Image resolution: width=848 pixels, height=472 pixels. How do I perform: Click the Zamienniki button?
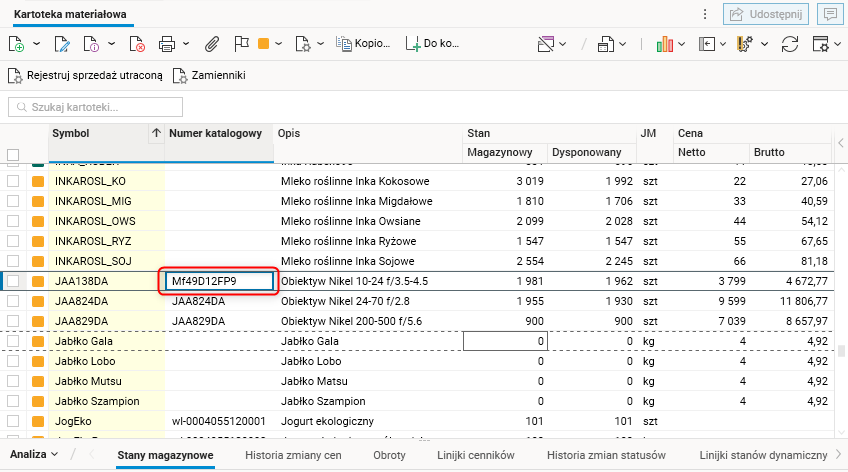pos(209,75)
